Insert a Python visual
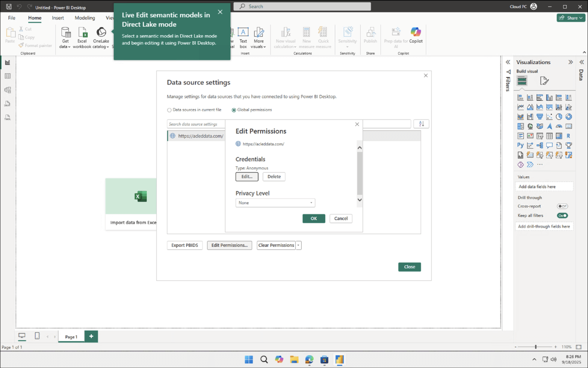Screen dimensions: 588x368 coord(520,145)
